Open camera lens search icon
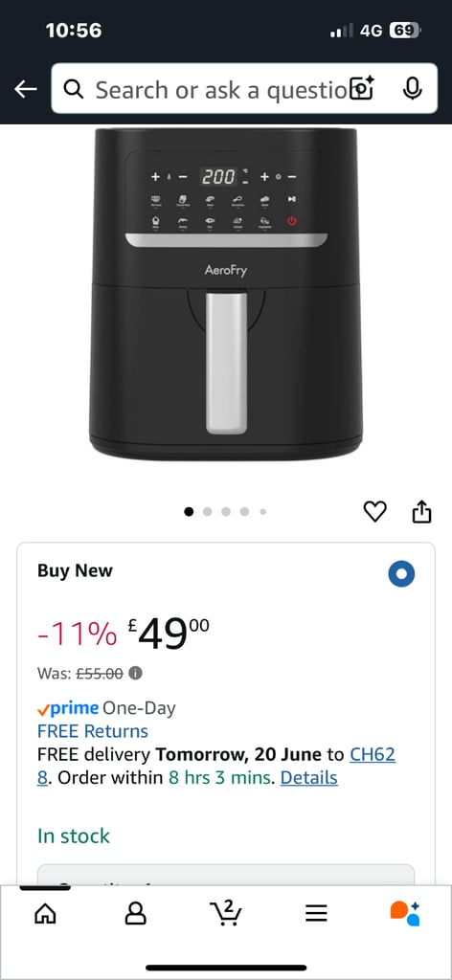This screenshot has height=980, width=452. tap(361, 89)
